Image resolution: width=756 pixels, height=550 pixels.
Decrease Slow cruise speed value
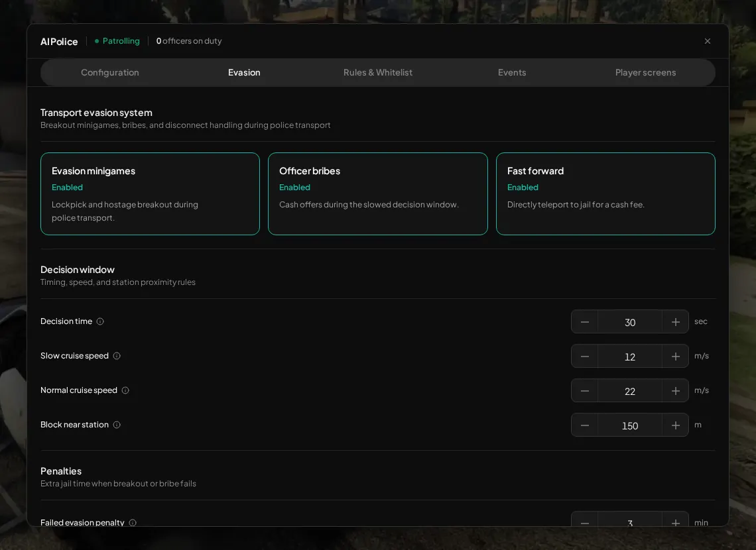[584, 356]
